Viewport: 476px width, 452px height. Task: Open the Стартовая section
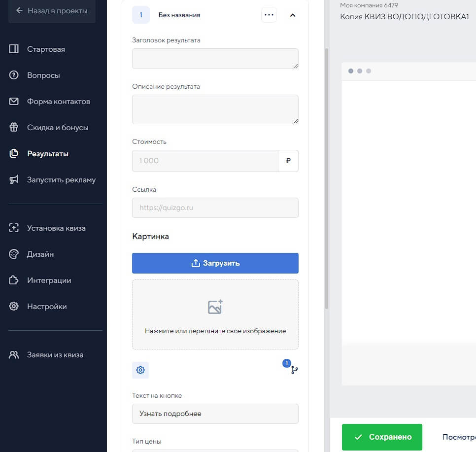[x=46, y=49]
